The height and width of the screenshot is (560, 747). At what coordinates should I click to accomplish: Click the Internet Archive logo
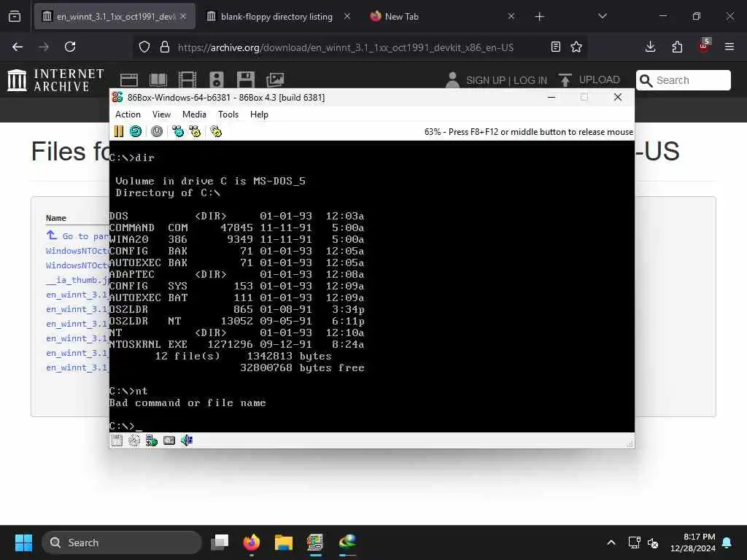pyautogui.click(x=55, y=80)
